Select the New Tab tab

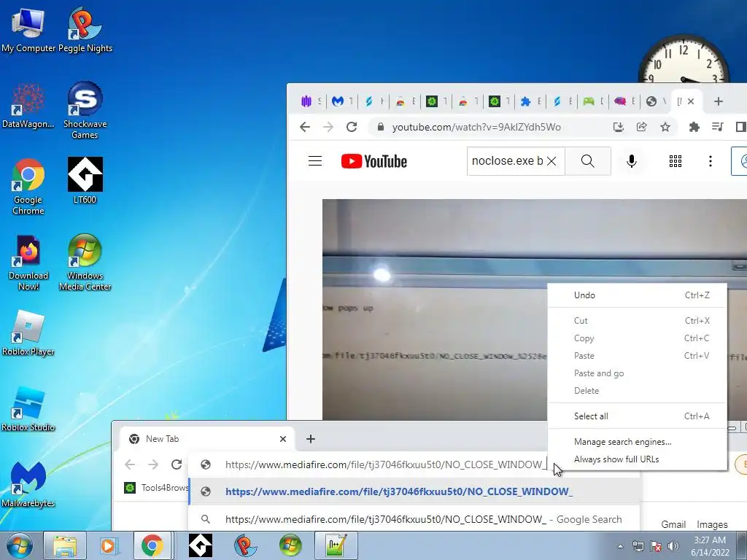(x=208, y=439)
